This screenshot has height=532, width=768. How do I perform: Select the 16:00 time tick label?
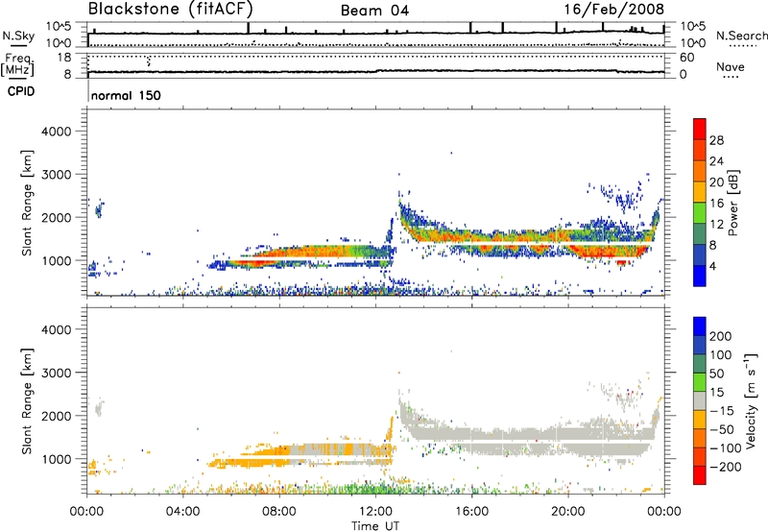coord(471,512)
